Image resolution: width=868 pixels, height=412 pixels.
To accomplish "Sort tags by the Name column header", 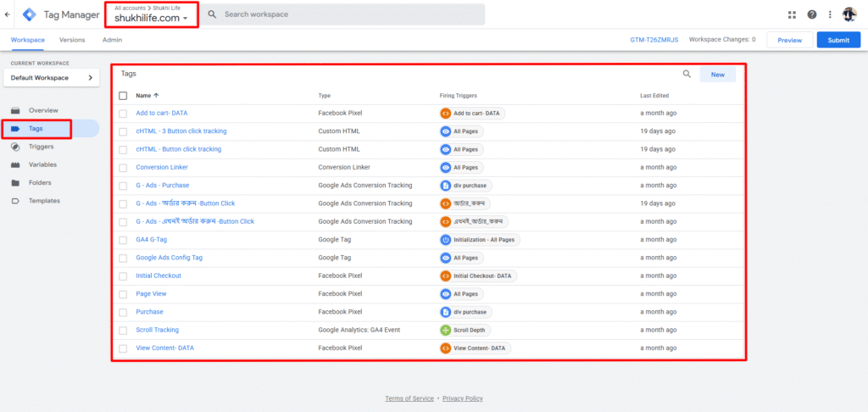I will (x=147, y=95).
